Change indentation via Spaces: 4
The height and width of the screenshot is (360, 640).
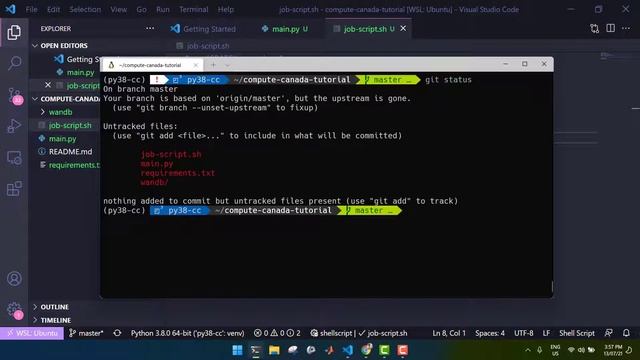[x=490, y=333]
